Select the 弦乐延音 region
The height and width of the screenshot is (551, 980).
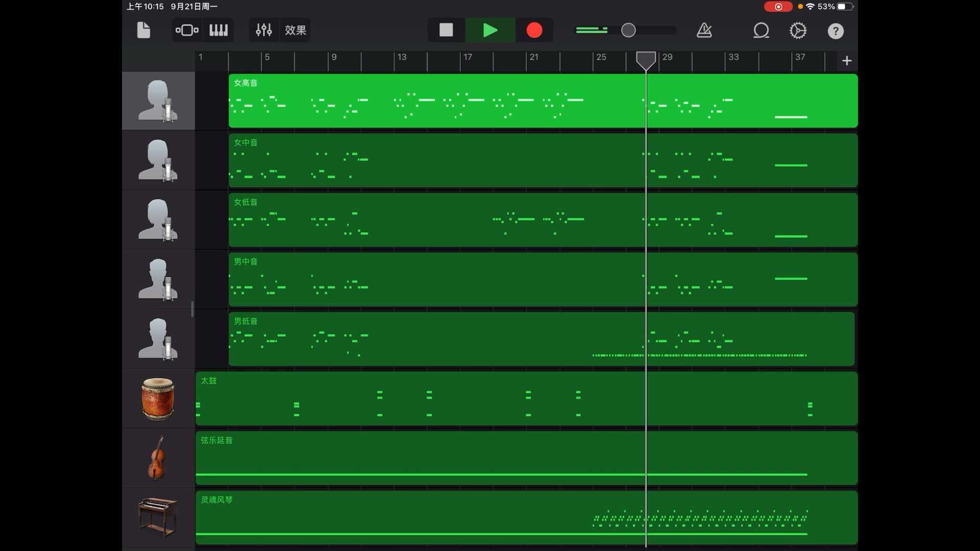(527, 458)
